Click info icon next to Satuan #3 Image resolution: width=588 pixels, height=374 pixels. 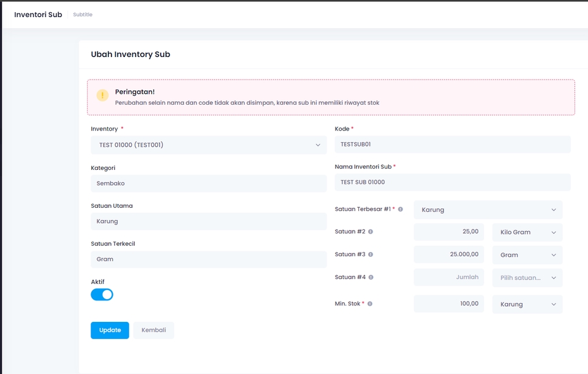click(371, 254)
